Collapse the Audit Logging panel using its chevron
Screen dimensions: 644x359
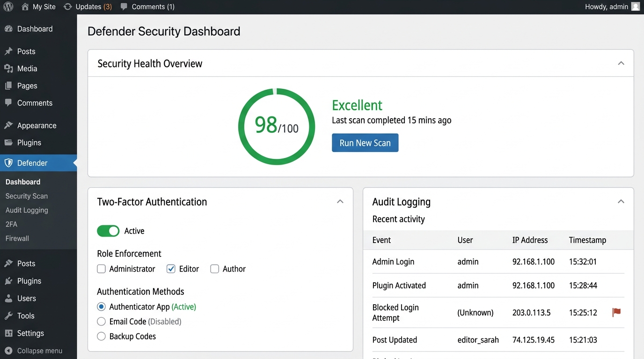pyautogui.click(x=621, y=201)
